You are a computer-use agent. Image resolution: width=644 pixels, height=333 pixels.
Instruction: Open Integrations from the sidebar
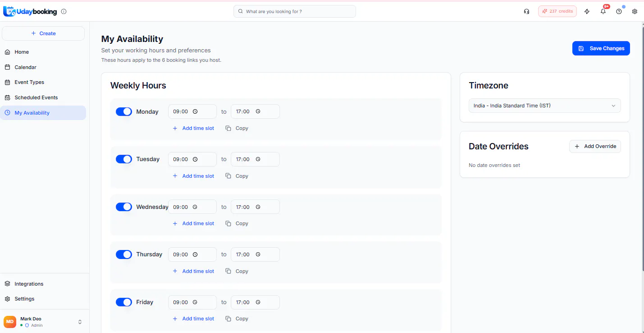[x=44, y=284]
